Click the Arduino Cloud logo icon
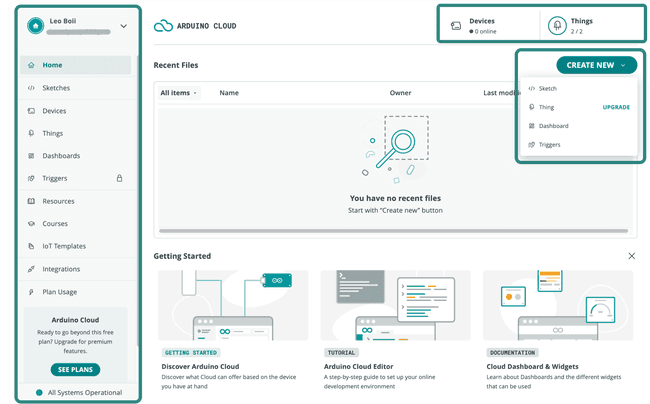The height and width of the screenshot is (404, 650). pyautogui.click(x=164, y=26)
